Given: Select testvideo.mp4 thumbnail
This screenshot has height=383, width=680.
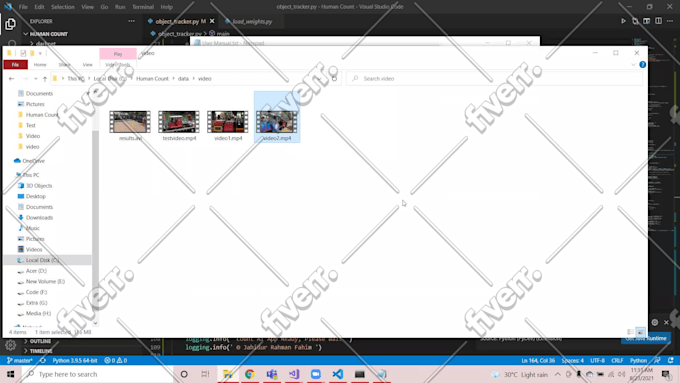Looking at the screenshot, I should click(x=179, y=122).
